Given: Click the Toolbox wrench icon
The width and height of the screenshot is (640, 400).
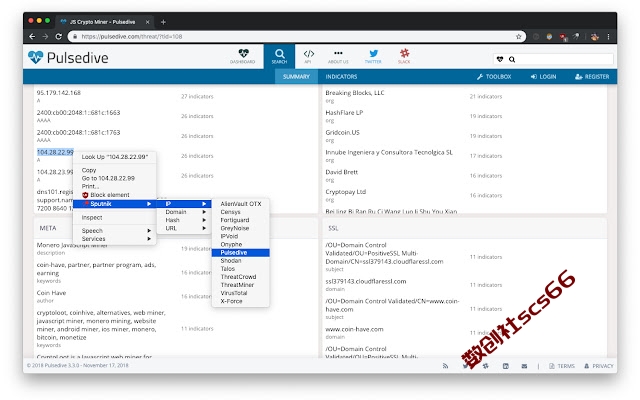Looking at the screenshot, I should coord(480,77).
